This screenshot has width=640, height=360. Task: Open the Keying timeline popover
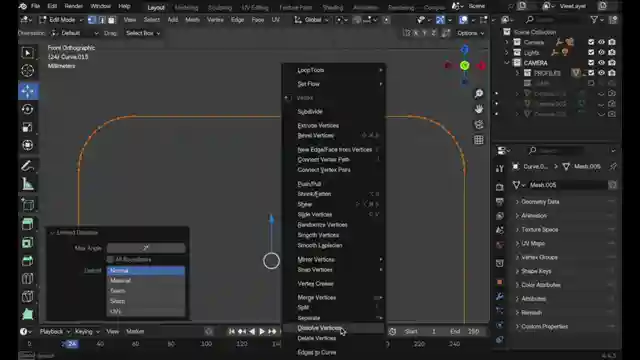[87, 331]
